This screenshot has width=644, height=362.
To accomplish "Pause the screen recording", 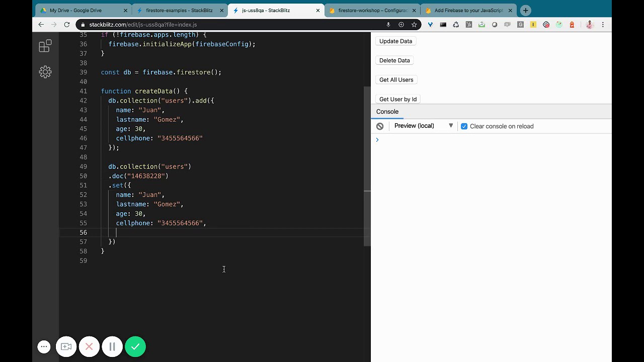I will (112, 346).
